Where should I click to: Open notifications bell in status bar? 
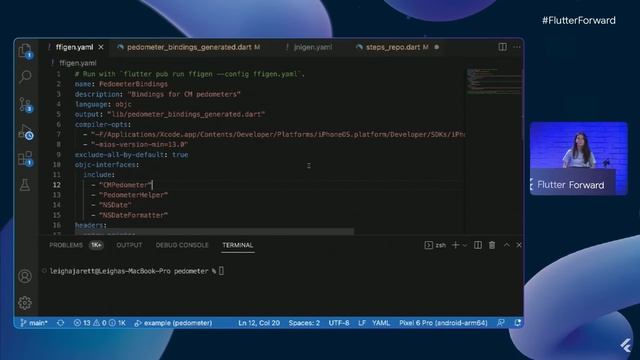(x=517, y=323)
